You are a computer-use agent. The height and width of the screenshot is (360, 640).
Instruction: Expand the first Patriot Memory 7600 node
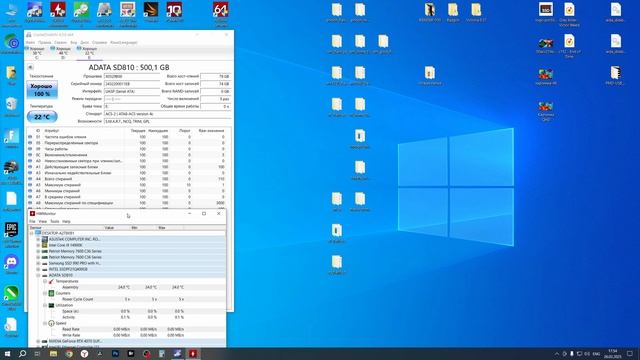[x=38, y=251]
